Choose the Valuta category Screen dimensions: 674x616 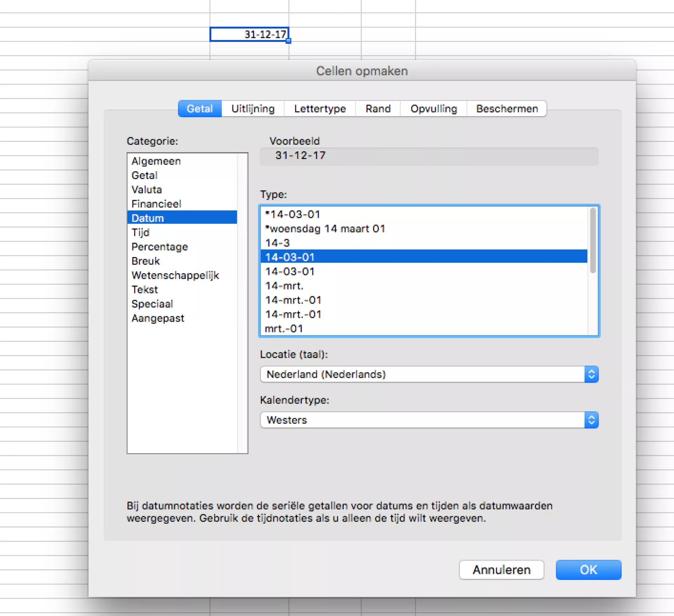(x=147, y=190)
